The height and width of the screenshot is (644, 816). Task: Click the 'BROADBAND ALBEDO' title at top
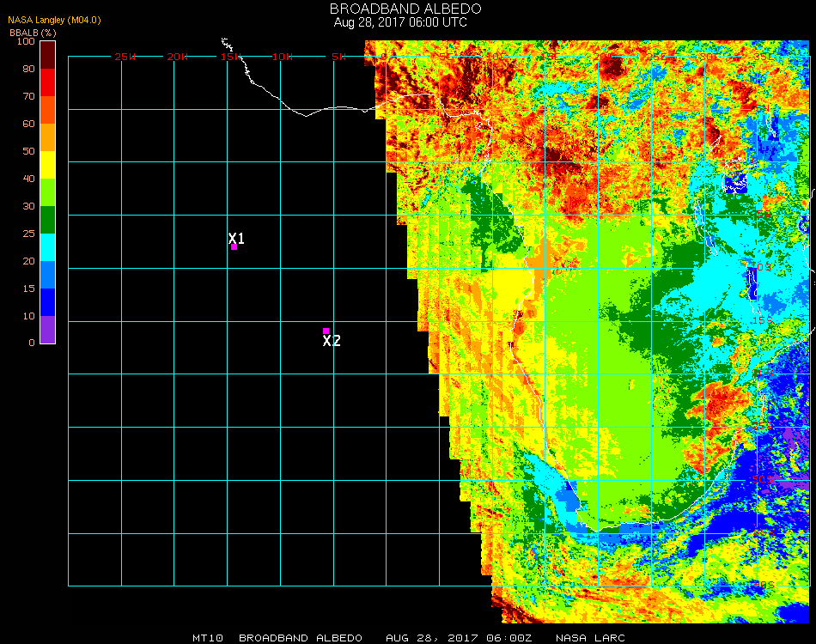(405, 9)
